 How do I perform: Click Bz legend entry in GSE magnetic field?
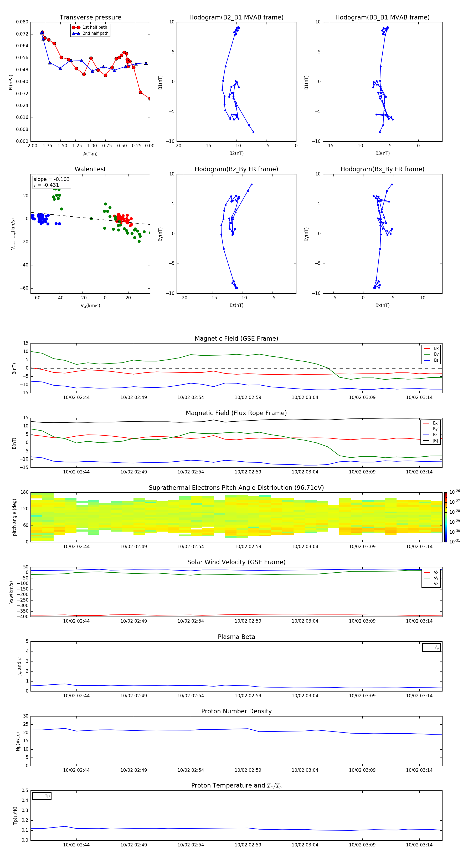[431, 360]
